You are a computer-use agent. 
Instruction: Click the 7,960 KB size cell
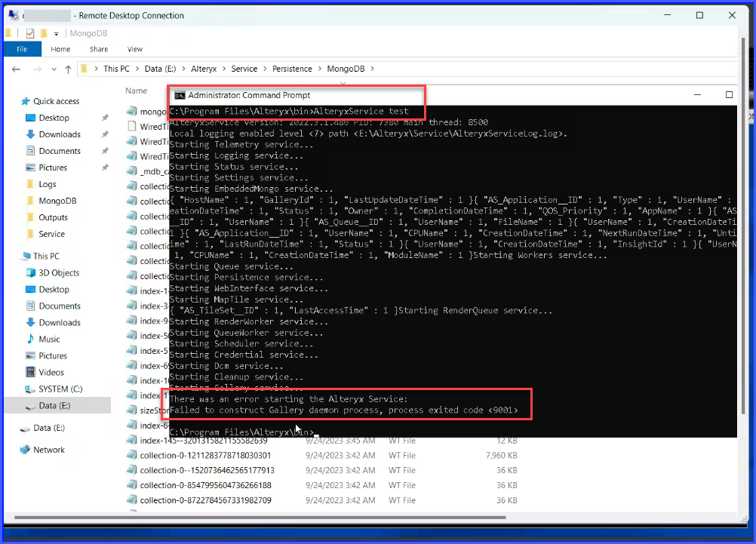point(502,455)
